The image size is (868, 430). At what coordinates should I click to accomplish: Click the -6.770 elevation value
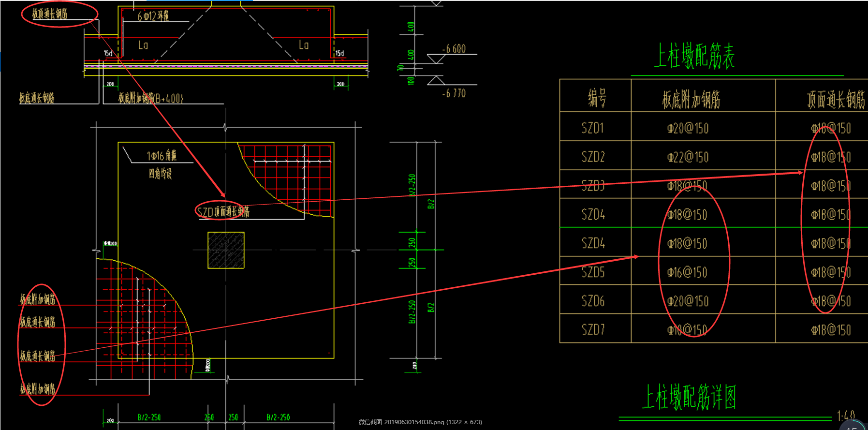[x=454, y=93]
